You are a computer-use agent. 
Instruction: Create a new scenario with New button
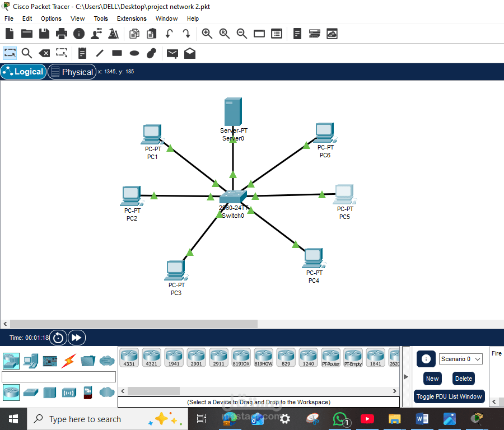pyautogui.click(x=432, y=378)
